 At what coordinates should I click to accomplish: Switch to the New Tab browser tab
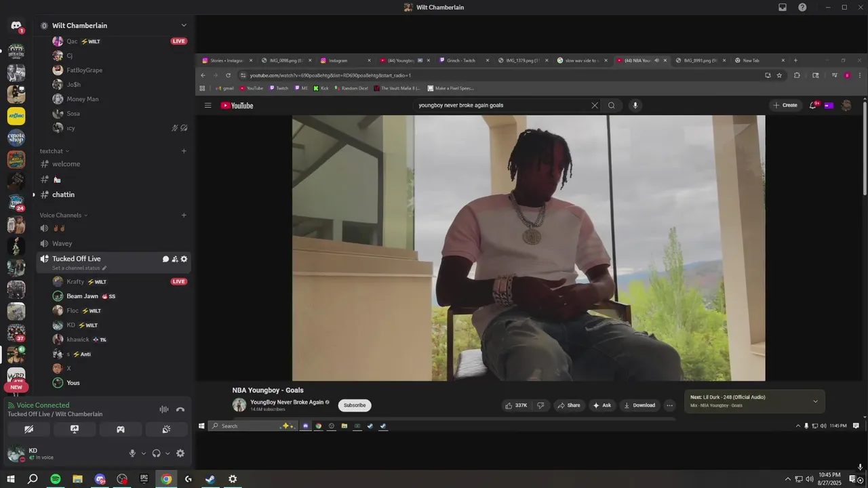759,60
